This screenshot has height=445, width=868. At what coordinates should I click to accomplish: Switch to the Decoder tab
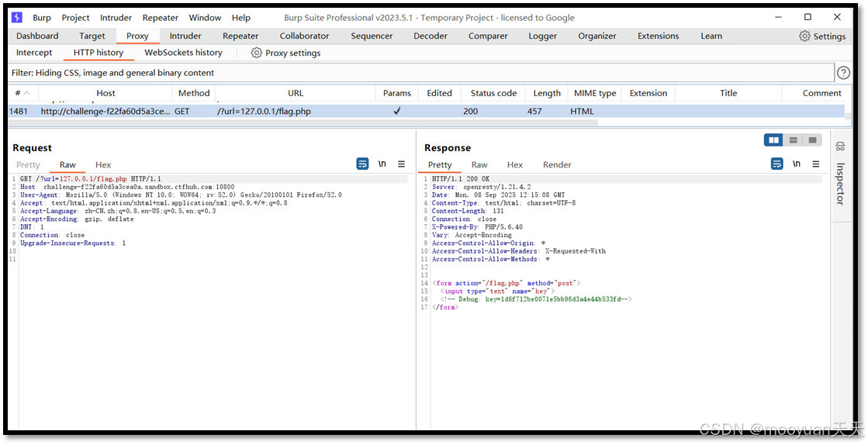click(431, 36)
